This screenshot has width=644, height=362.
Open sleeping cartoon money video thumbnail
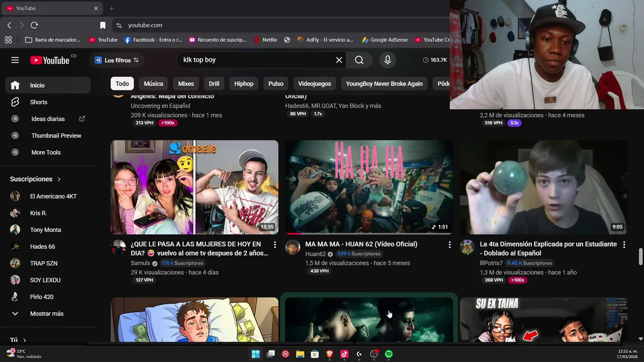click(x=194, y=319)
